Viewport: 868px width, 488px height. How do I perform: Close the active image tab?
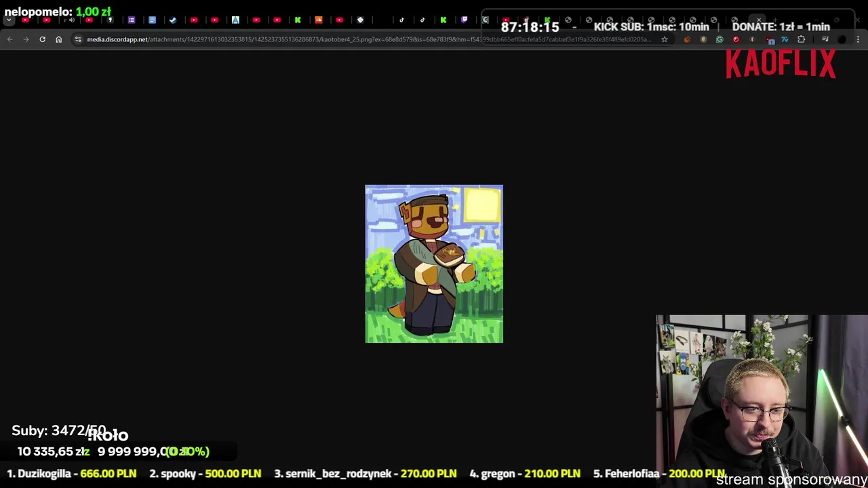click(759, 20)
